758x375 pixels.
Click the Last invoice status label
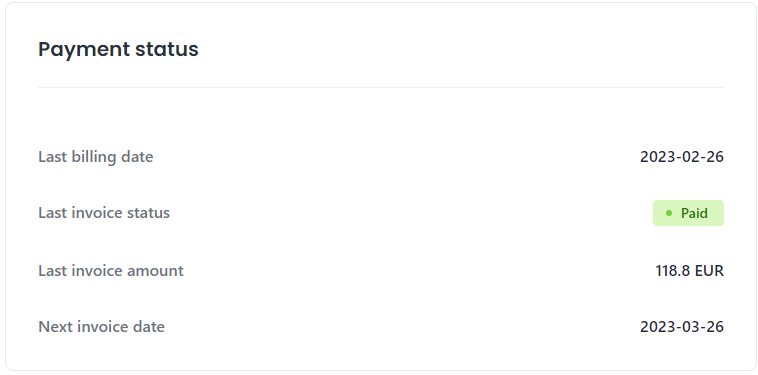pos(104,213)
